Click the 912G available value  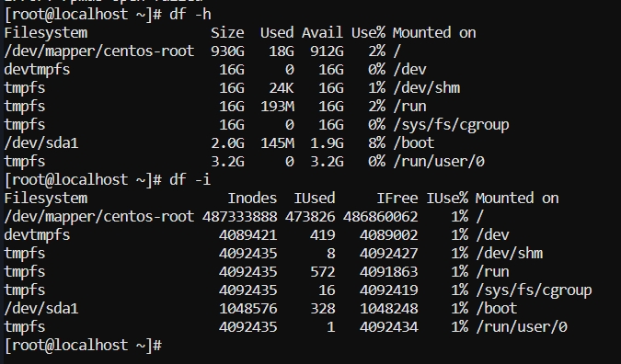[x=327, y=51]
